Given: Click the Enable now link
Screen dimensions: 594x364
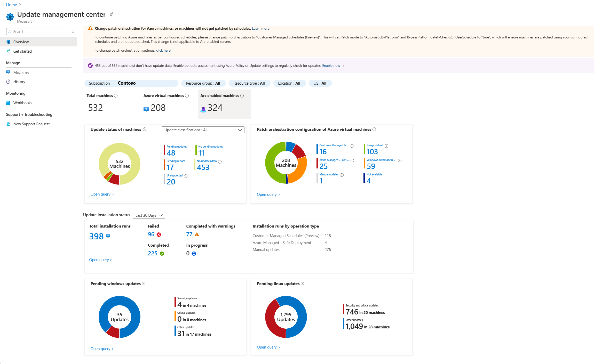Looking at the screenshot, I should click(x=331, y=66).
